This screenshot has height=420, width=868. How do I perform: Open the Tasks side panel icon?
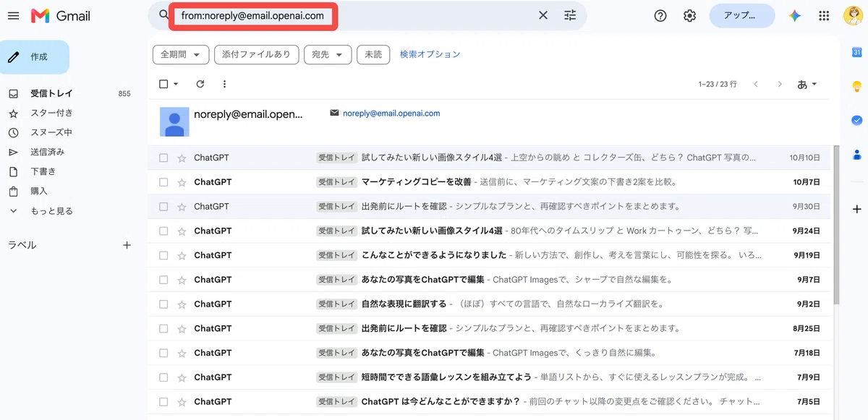point(856,120)
